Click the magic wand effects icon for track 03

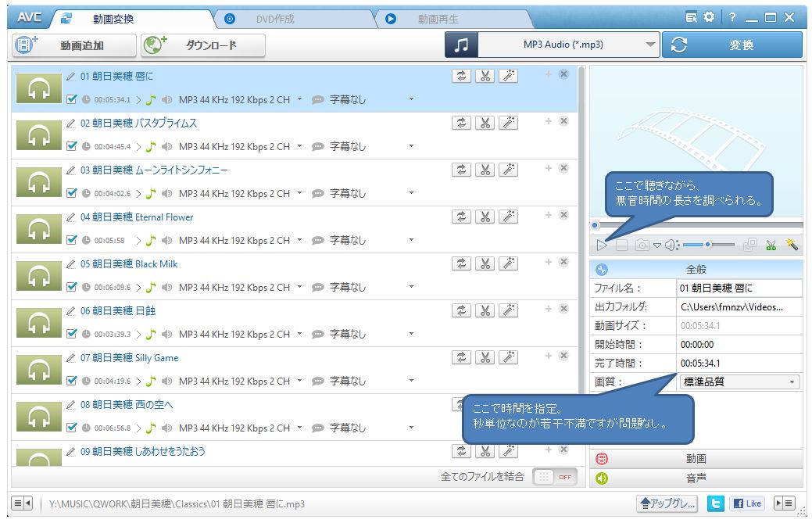509,170
